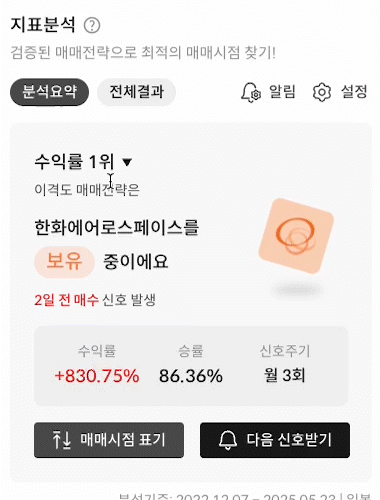Click the 알림 bell icon
This screenshot has width=380, height=500.
pyautogui.click(x=251, y=92)
